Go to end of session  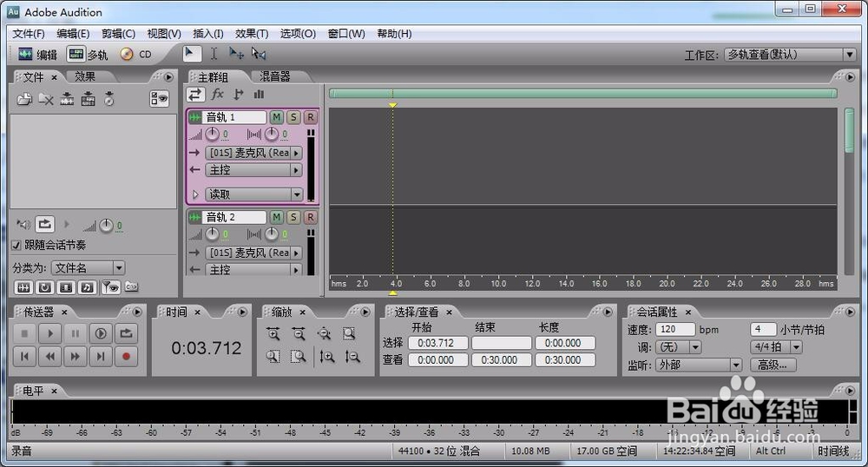101,357
